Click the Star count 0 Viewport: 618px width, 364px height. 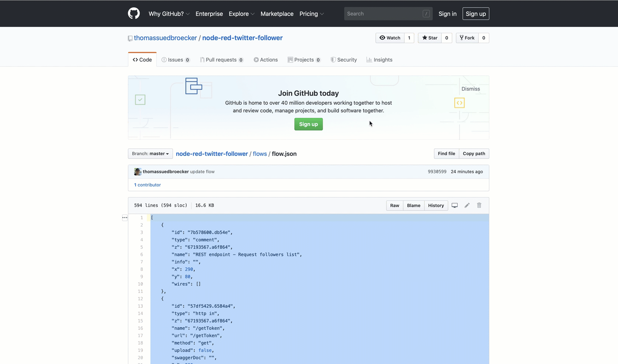(447, 38)
